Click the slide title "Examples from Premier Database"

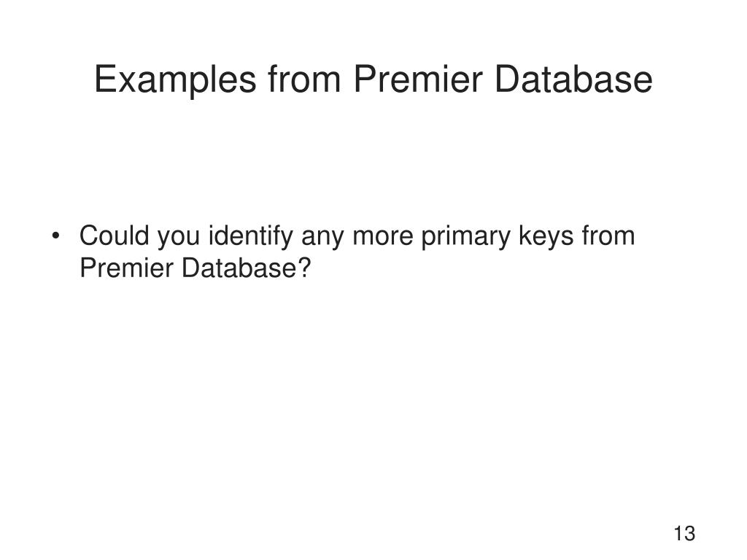[373, 79]
